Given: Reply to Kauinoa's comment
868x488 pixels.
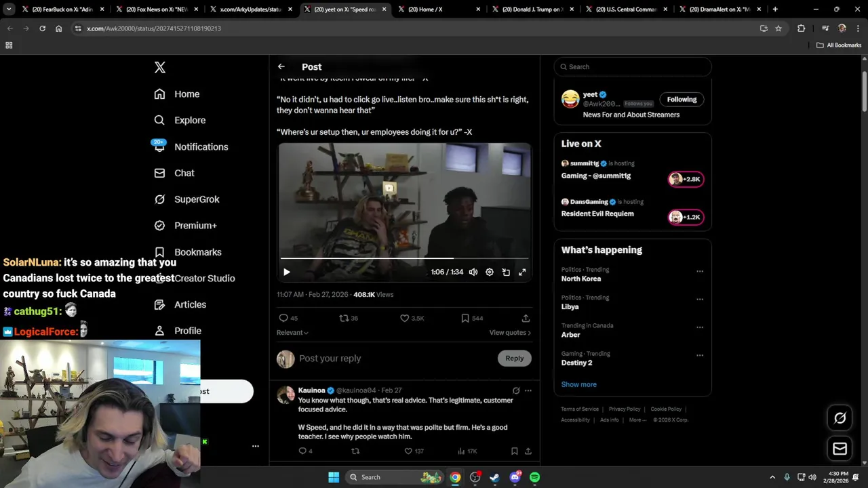Looking at the screenshot, I should 305,451.
